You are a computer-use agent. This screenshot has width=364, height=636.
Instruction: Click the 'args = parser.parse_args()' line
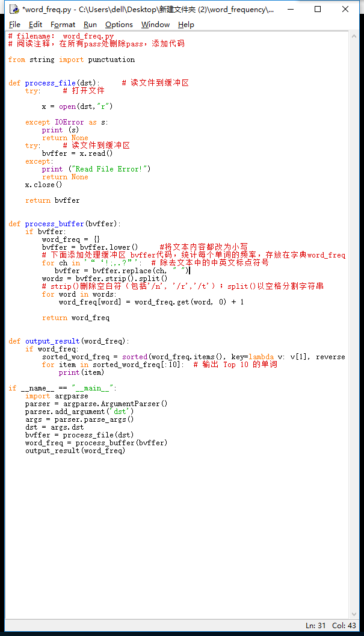click(79, 420)
